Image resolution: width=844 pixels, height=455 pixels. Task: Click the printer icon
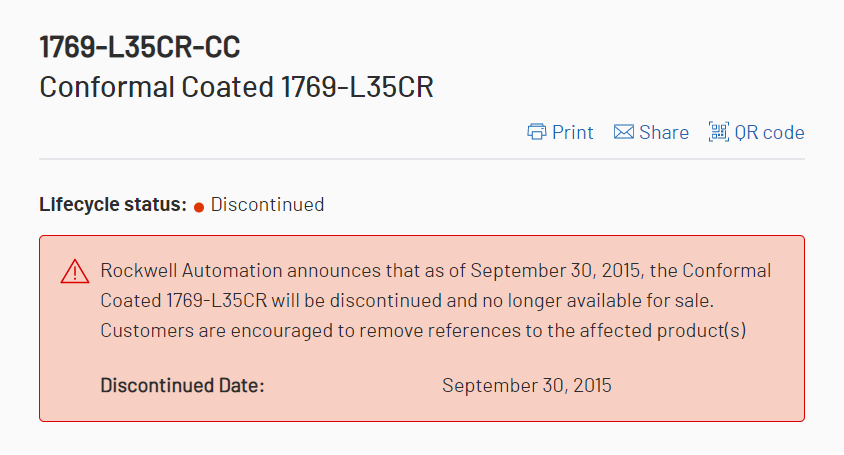click(x=537, y=132)
